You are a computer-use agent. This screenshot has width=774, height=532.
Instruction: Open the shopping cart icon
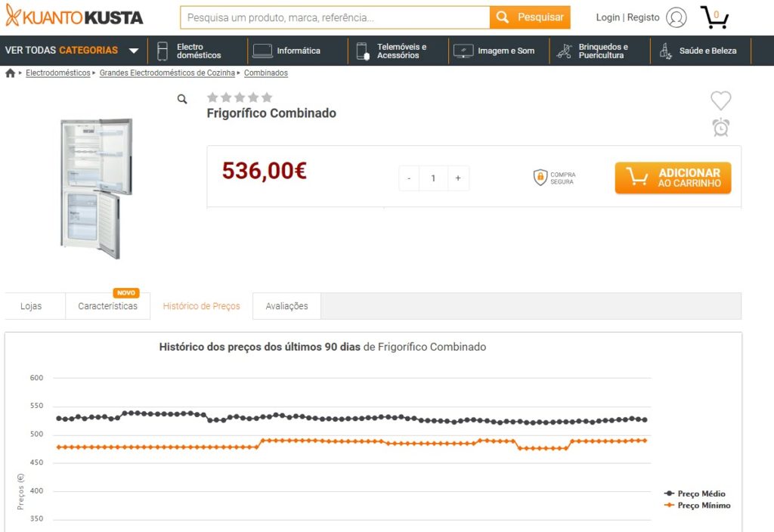coord(714,17)
